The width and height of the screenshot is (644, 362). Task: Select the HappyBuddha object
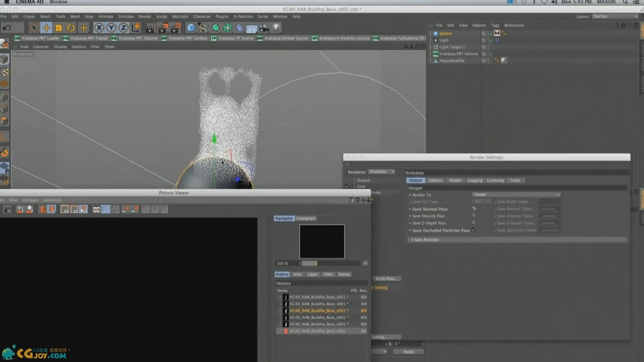pos(452,61)
